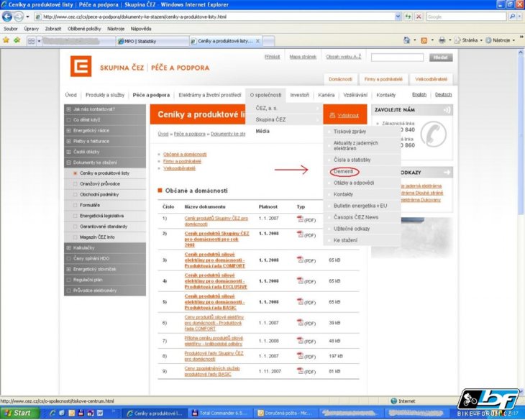Open the Nástroje command bar dropdown

point(501,40)
